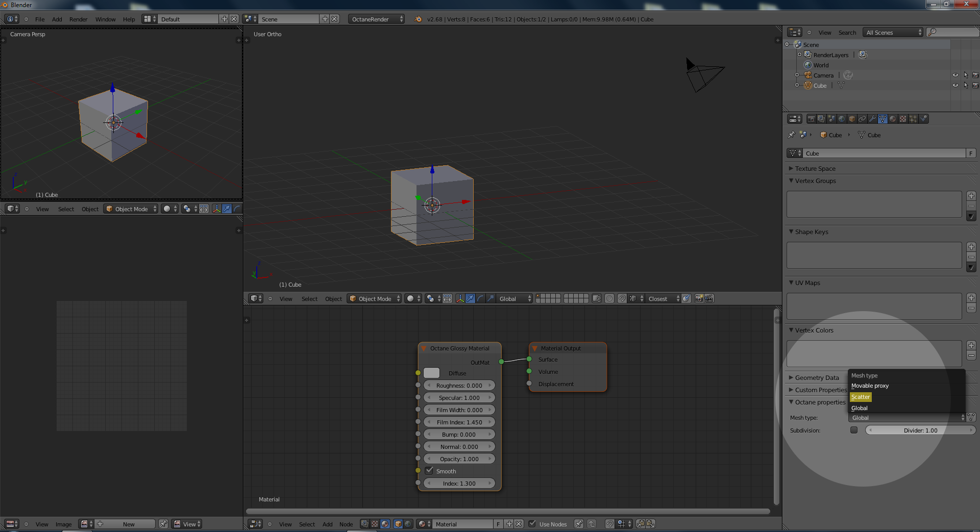Screen dimensions: 980x532
Task: Toggle fake user F button for Cube mesh
Action: (971, 153)
